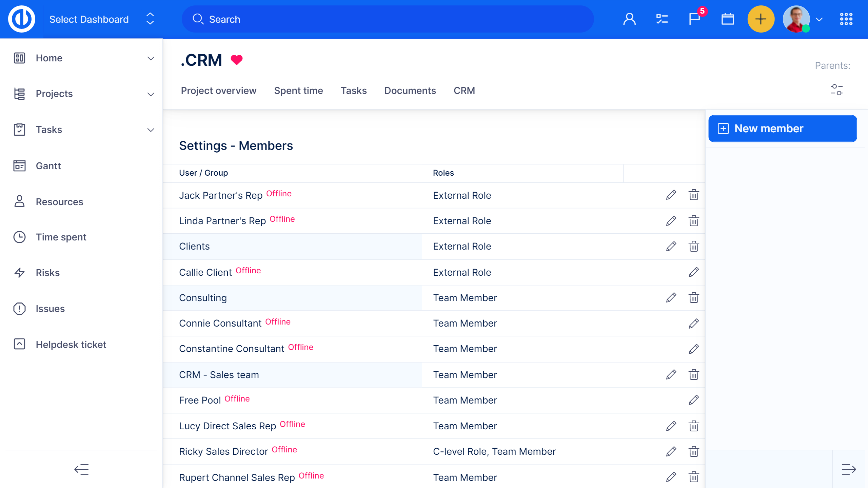Click the New member button

(783, 129)
